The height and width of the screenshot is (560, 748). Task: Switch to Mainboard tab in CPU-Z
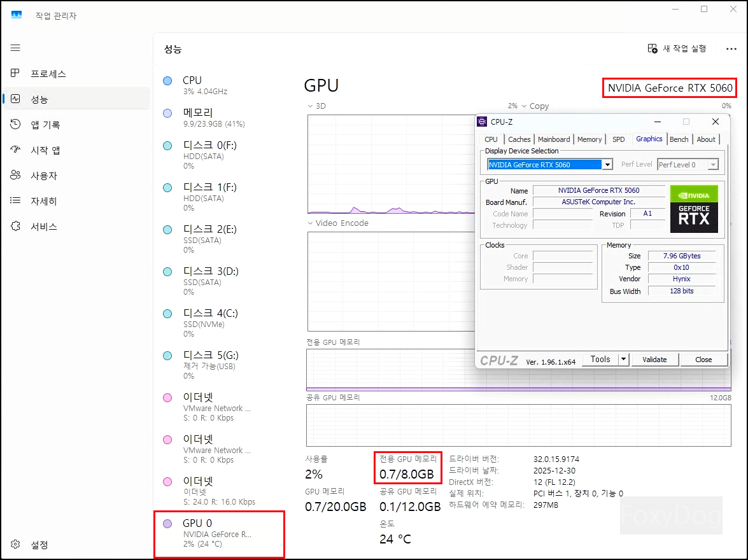554,139
